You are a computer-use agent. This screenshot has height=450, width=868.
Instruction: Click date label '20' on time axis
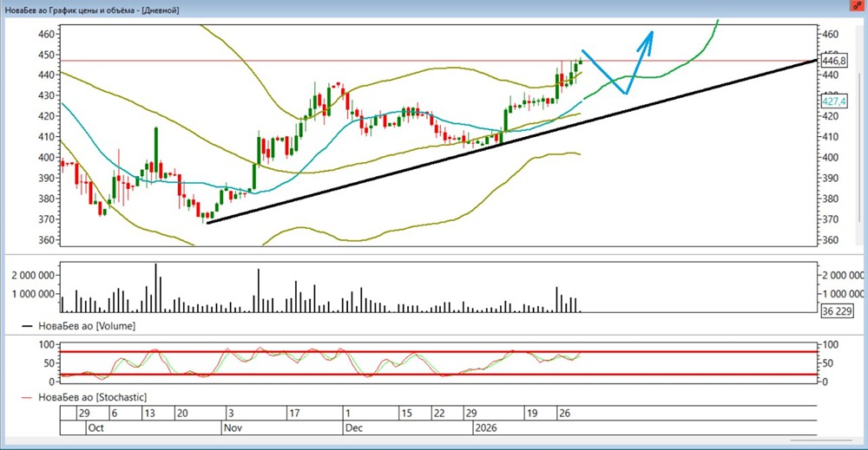point(182,413)
